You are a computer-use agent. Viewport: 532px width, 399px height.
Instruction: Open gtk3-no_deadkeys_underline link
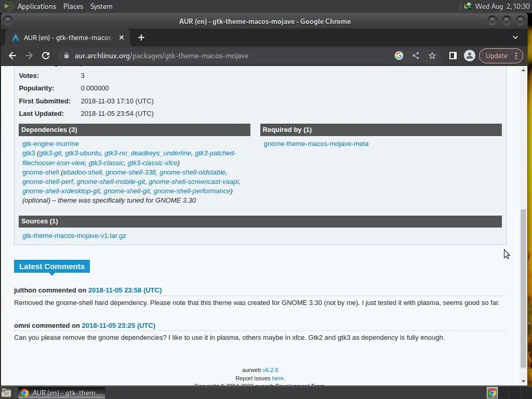click(148, 153)
